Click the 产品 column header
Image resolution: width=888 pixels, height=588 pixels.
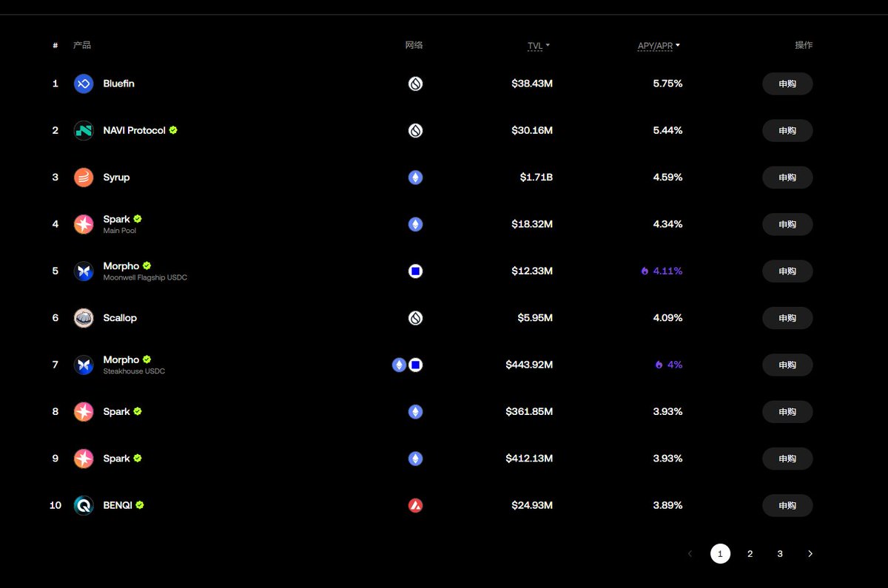point(82,45)
